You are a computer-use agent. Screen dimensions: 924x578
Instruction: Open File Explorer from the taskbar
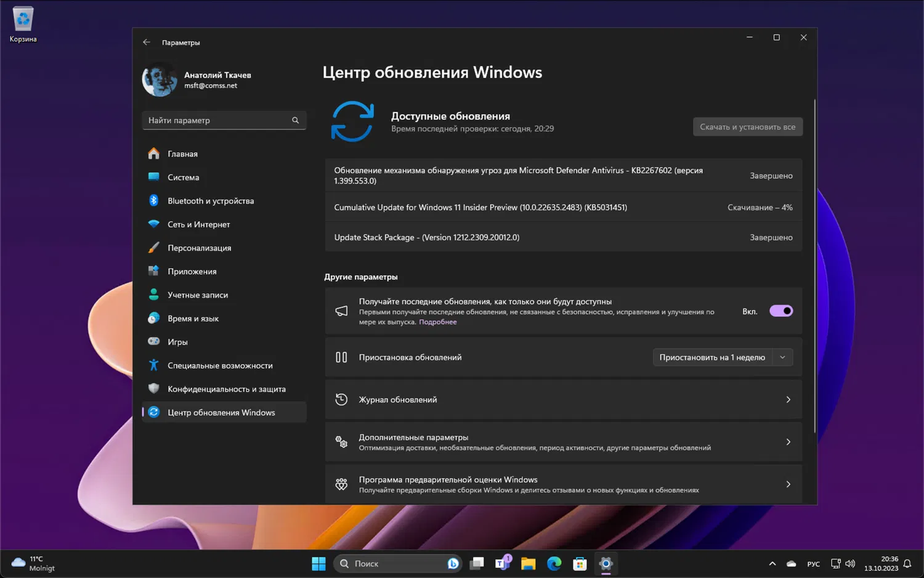click(529, 563)
